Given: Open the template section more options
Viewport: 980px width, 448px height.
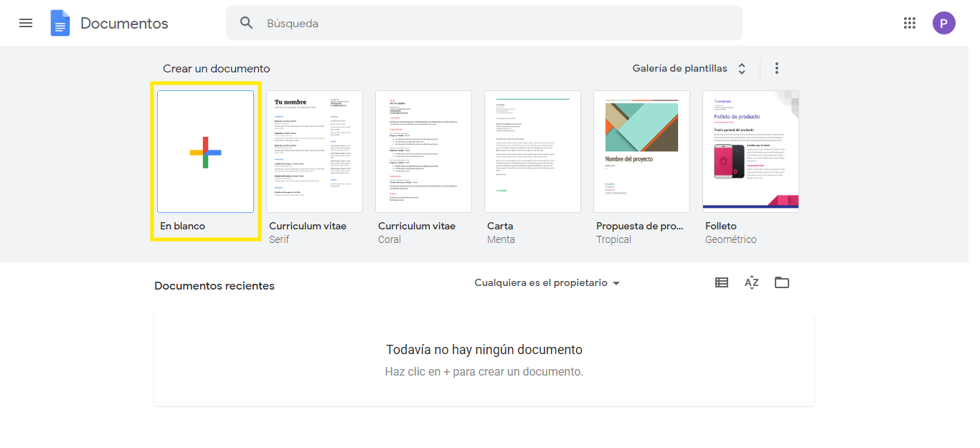Looking at the screenshot, I should tap(776, 68).
